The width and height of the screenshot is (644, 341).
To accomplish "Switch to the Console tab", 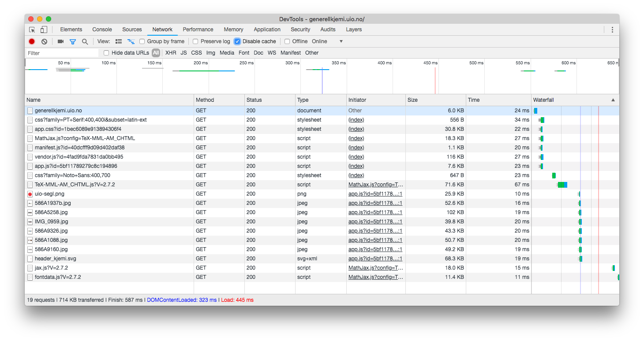I will 102,30.
